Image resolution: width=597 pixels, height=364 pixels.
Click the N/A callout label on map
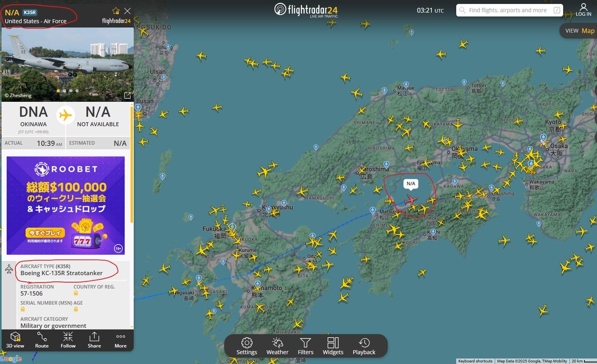pyautogui.click(x=411, y=184)
